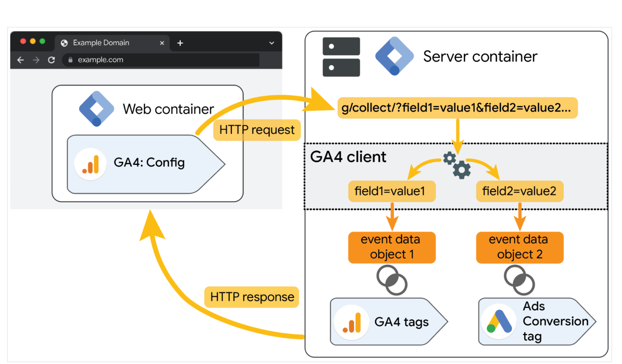Click the Google Analytics icon in GA4: Config

tap(90, 164)
